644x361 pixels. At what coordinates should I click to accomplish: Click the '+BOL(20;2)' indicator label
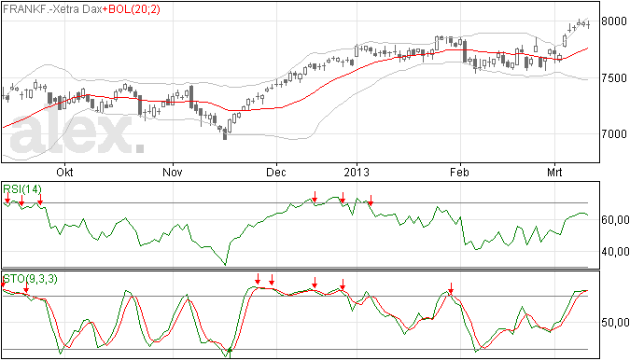(131, 9)
